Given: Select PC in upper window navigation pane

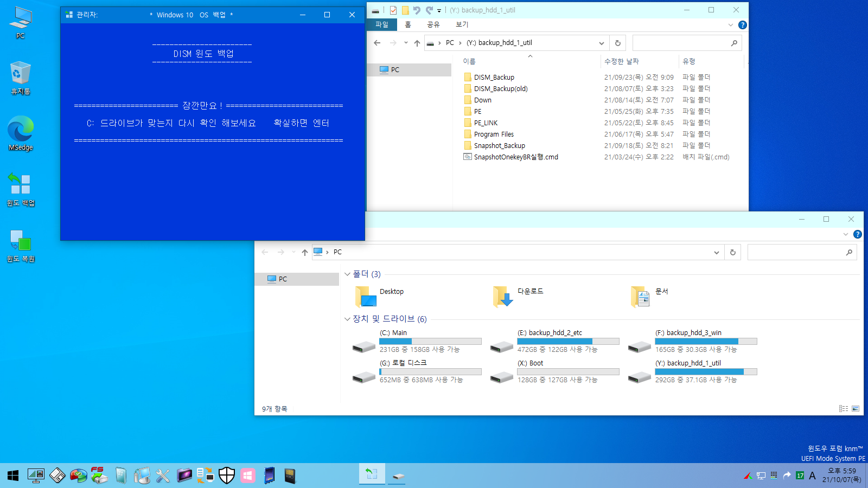Looking at the screenshot, I should 409,69.
